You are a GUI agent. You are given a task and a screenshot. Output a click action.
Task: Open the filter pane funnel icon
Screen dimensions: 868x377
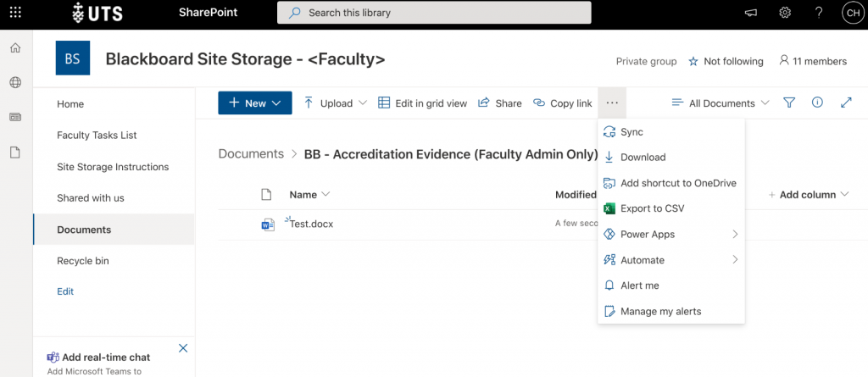tap(789, 103)
